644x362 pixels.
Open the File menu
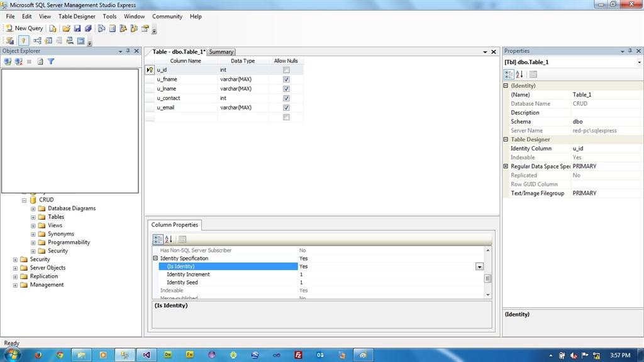point(10,16)
